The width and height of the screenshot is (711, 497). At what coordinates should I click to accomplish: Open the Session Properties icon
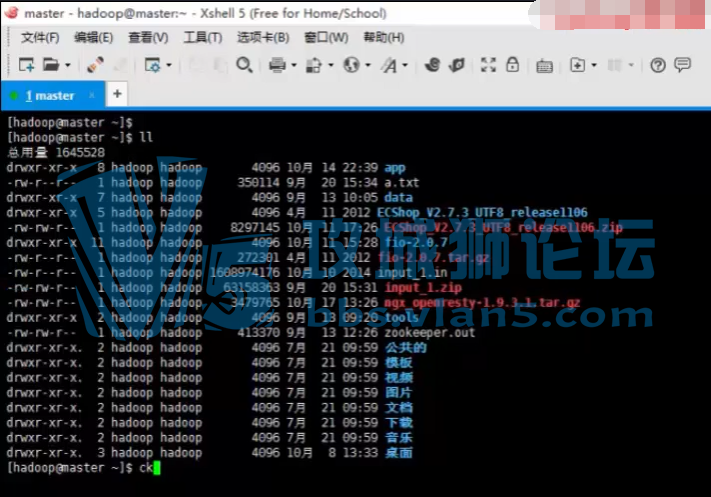coord(152,65)
